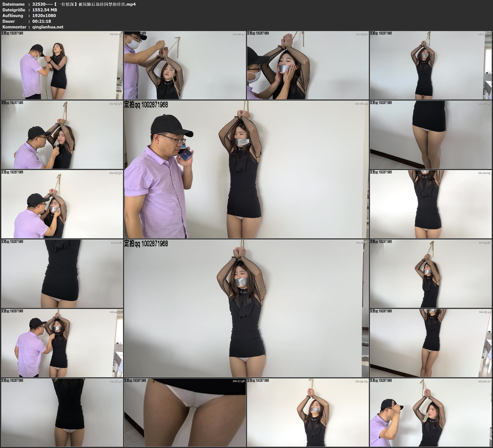Click the frame timestamped 00:04:29
The height and width of the screenshot is (448, 493).
tap(431, 65)
